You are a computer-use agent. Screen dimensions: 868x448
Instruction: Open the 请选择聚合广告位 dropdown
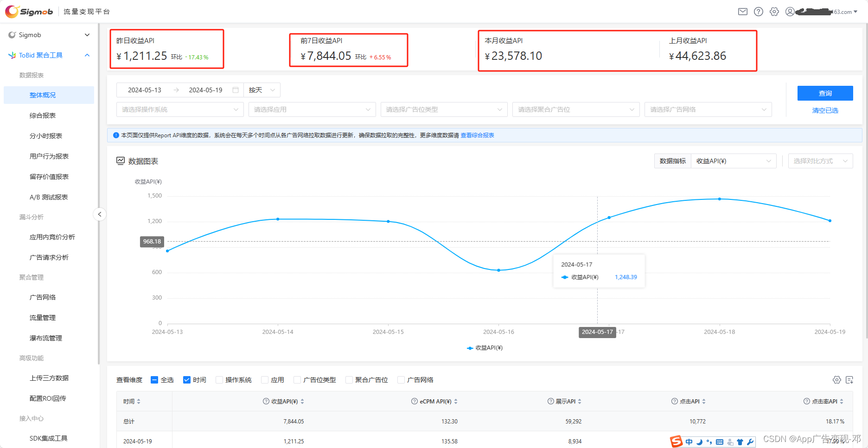[576, 109]
